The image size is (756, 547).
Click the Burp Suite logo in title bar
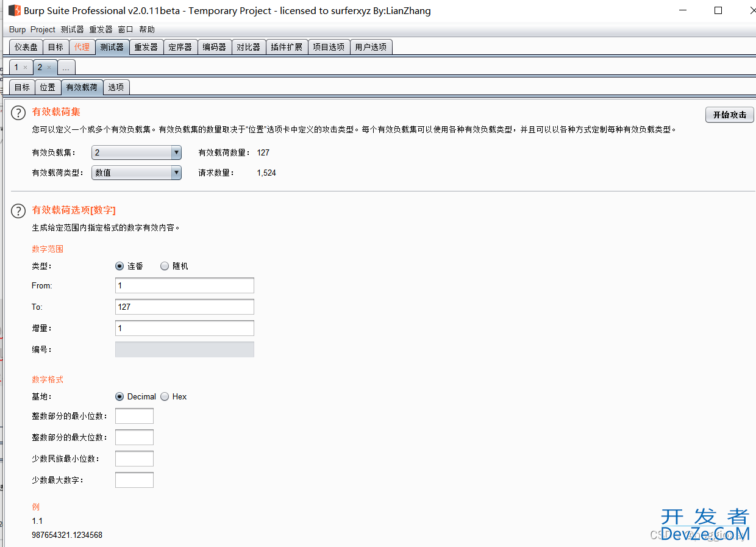point(14,10)
